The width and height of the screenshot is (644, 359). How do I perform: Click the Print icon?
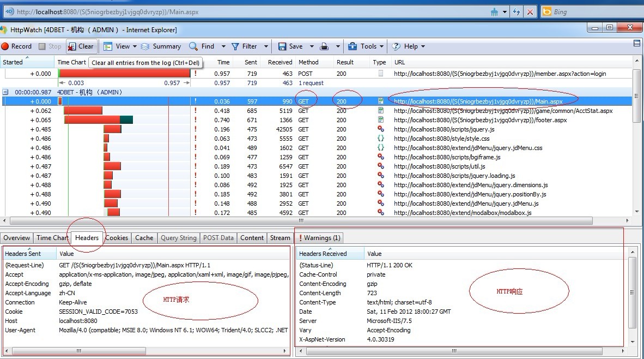tap(324, 46)
